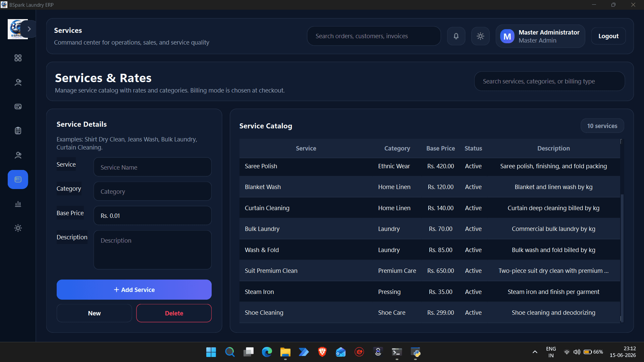644x362 pixels.
Task: Click the Category input field
Action: (153, 191)
